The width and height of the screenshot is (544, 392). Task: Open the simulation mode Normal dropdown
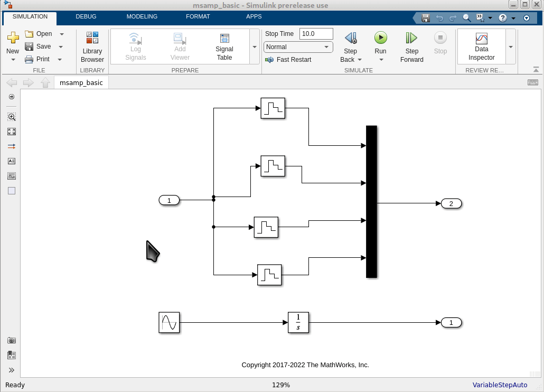click(x=298, y=47)
